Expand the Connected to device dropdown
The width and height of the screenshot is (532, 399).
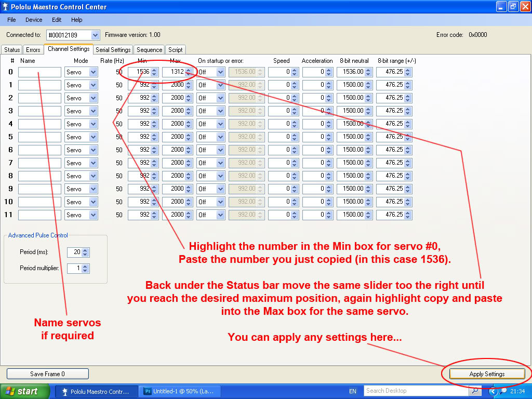[96, 35]
